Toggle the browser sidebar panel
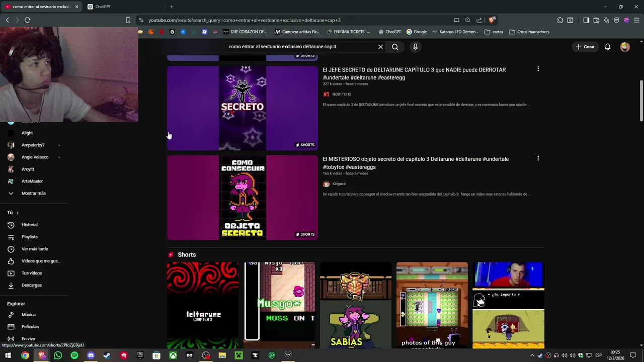The height and width of the screenshot is (362, 644). (586, 20)
